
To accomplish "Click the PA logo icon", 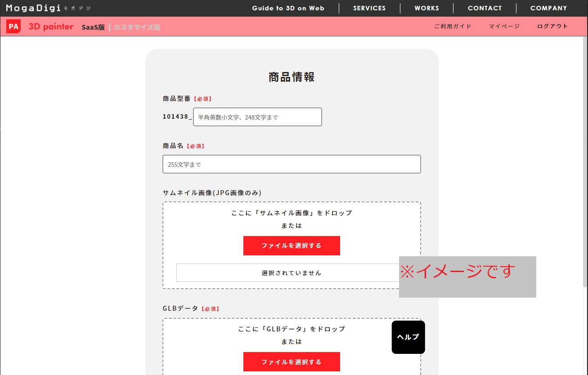I will click(x=13, y=26).
